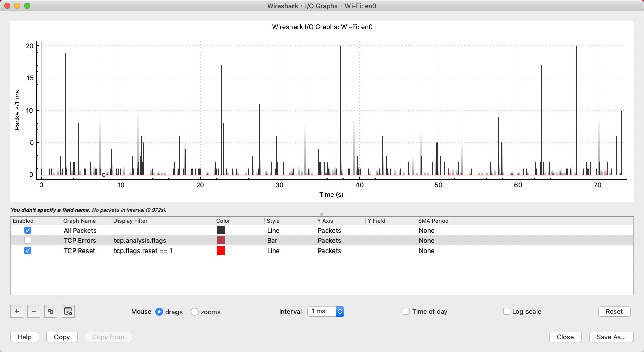
Task: Enable Time of day checkbox
Action: (406, 311)
